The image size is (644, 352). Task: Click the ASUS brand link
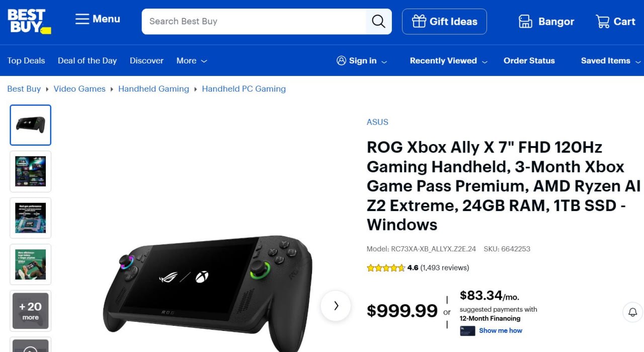tap(377, 122)
